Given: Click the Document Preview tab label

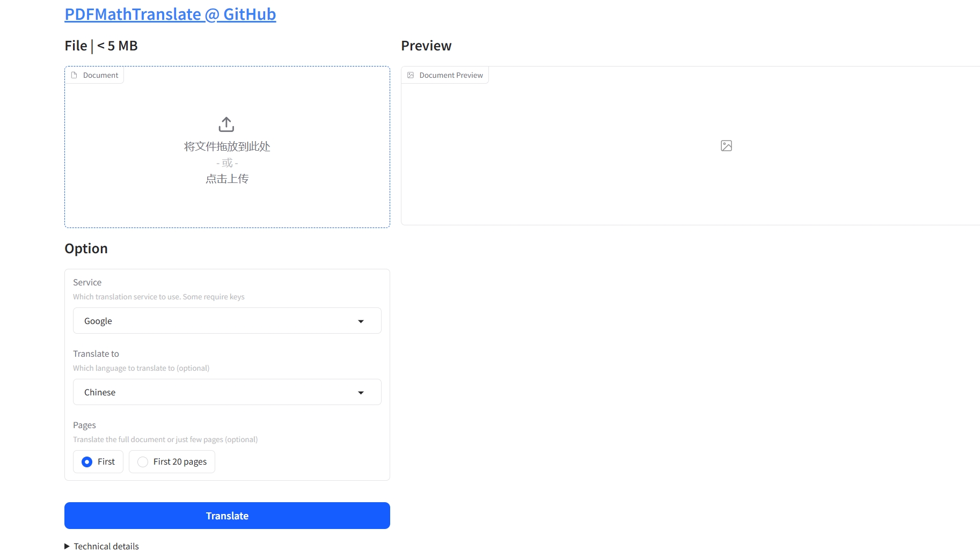Looking at the screenshot, I should coord(451,75).
